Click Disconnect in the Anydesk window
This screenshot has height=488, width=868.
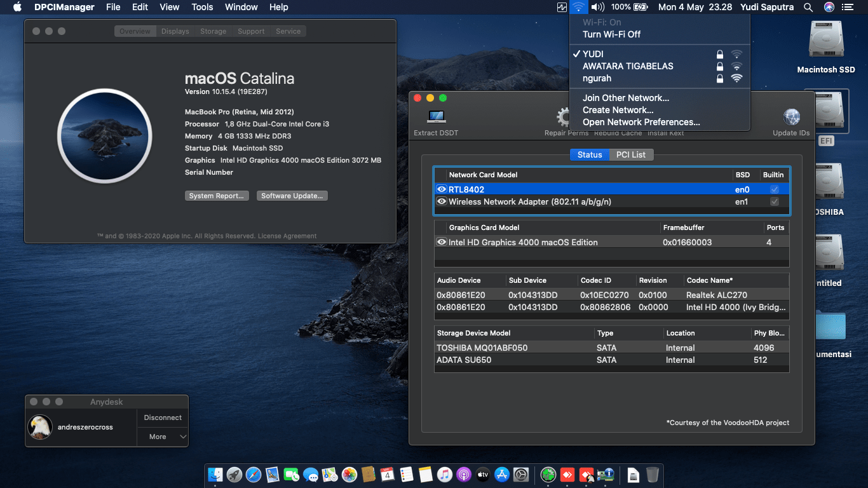[163, 417]
